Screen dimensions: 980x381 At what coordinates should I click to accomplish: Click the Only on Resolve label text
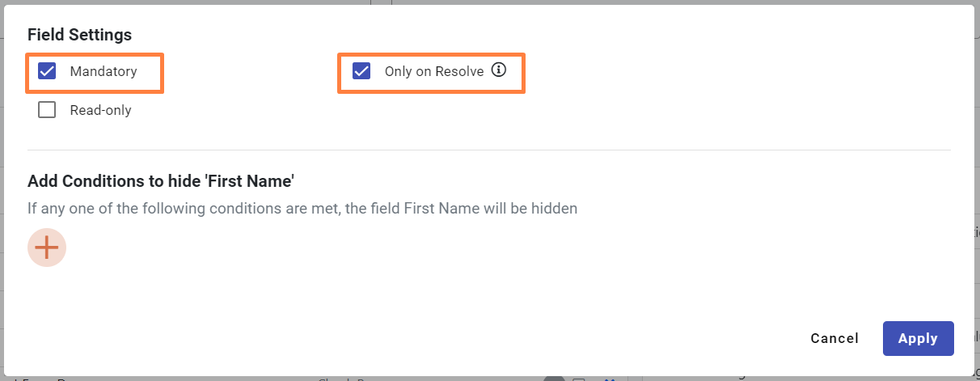pos(433,71)
